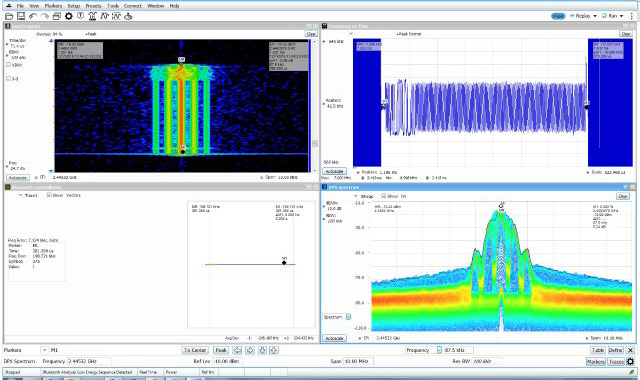Click the Spectrogram panel title icon
The image size is (640, 380).
point(7,26)
